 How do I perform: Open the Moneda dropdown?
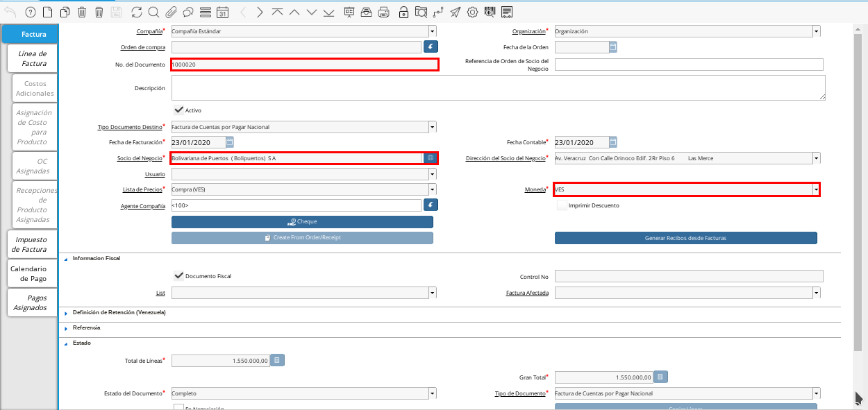click(816, 189)
